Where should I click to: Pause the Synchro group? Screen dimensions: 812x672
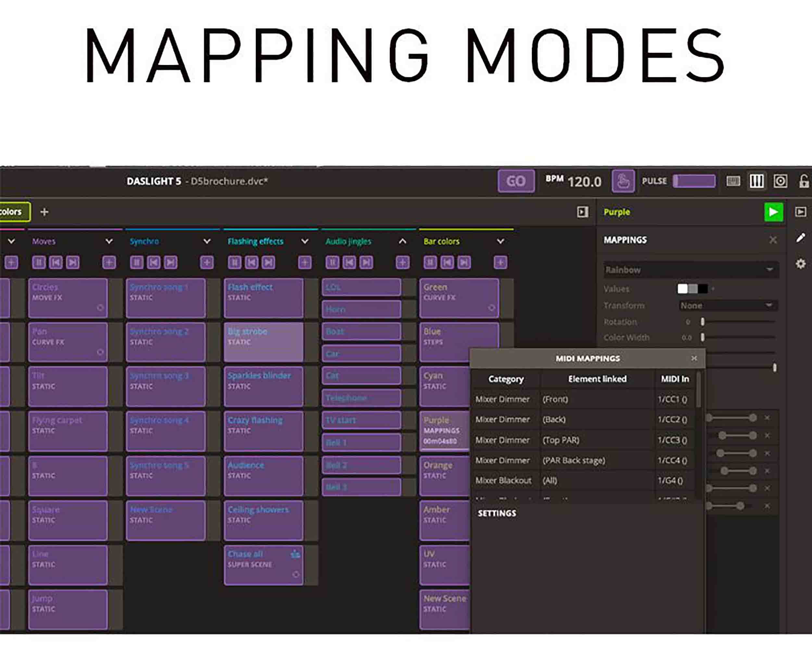click(136, 262)
